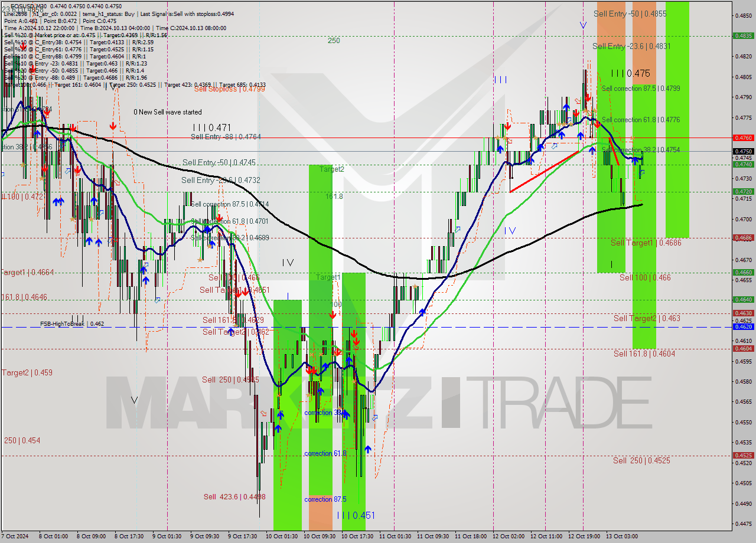This screenshot has width=756, height=543.
Task: Select the 'Sell correction 61.8 | 0.4776' label
Action: click(x=641, y=120)
